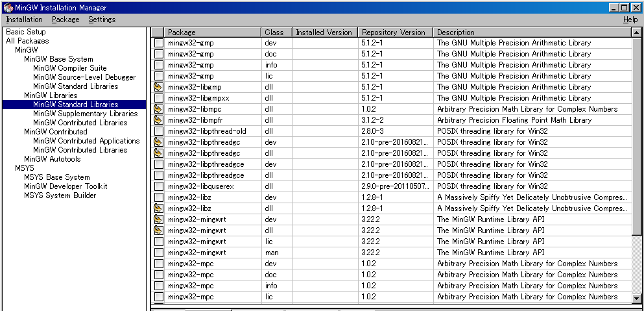Select MSYS System Builder node
The height and width of the screenshot is (311, 644).
(60, 195)
